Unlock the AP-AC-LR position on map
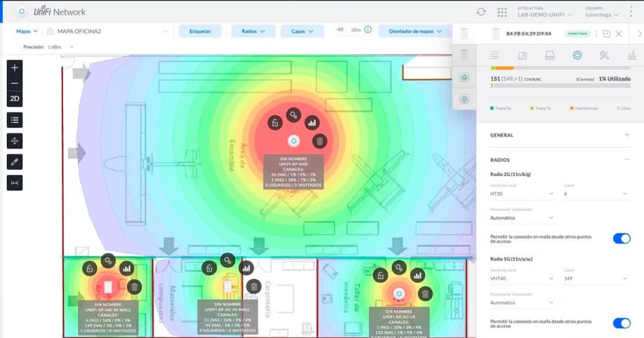Screen dimensions: 644x338 click(x=380, y=276)
